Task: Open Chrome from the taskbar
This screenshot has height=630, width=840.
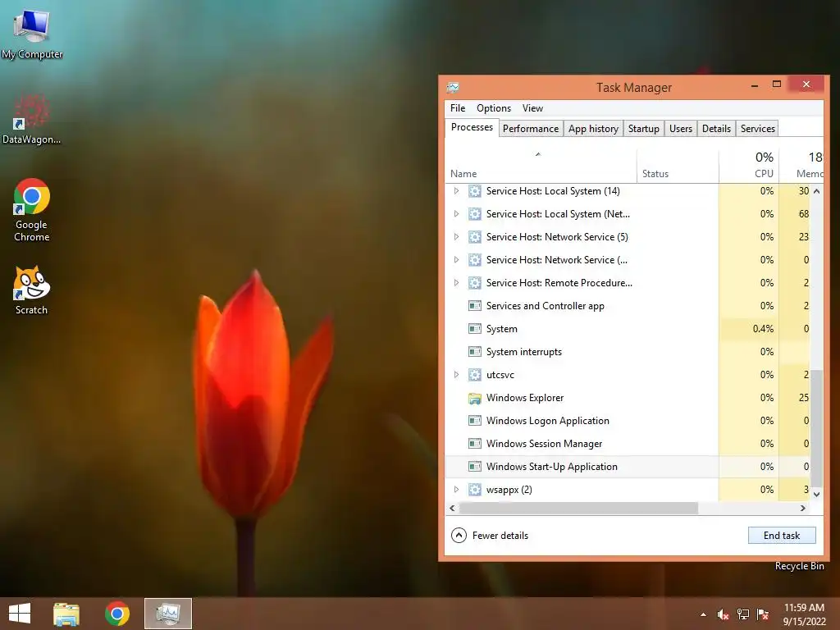Action: [x=117, y=614]
